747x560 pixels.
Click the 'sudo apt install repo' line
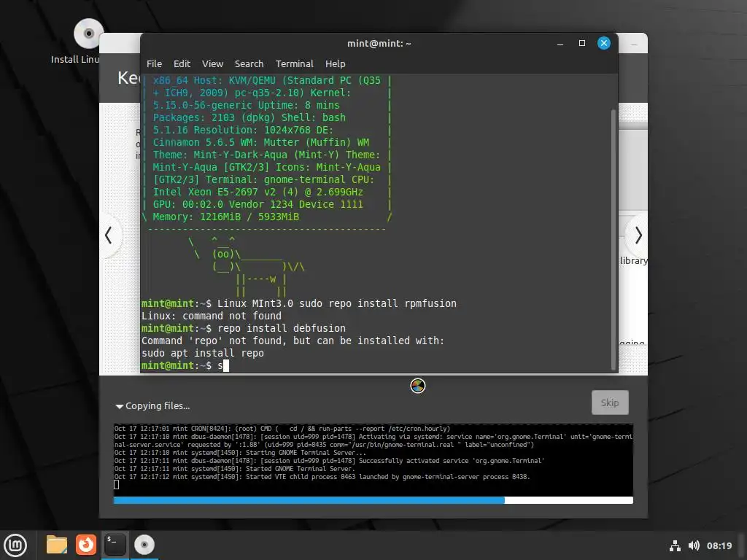(x=203, y=354)
